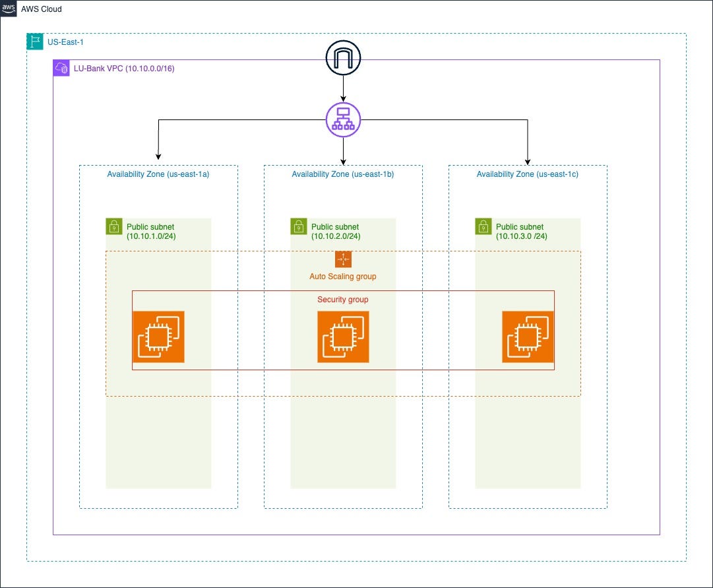This screenshot has height=588, width=713.
Task: Click the Availability Zone (us-east-1a) title
Action: click(158, 174)
